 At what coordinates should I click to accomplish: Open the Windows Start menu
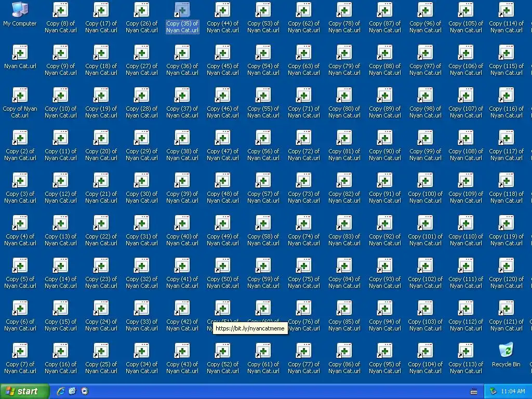(x=24, y=391)
